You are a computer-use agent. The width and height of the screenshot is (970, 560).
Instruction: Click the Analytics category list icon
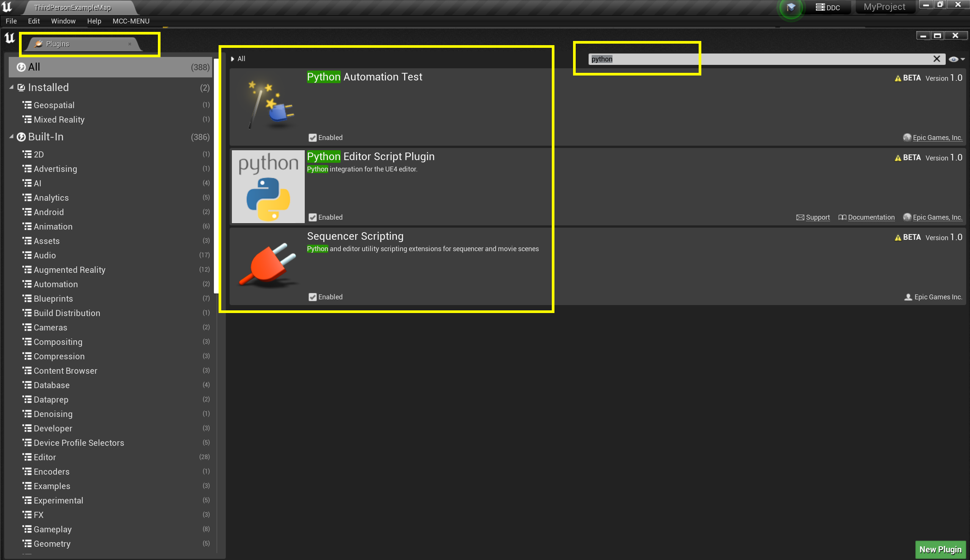[x=27, y=198]
